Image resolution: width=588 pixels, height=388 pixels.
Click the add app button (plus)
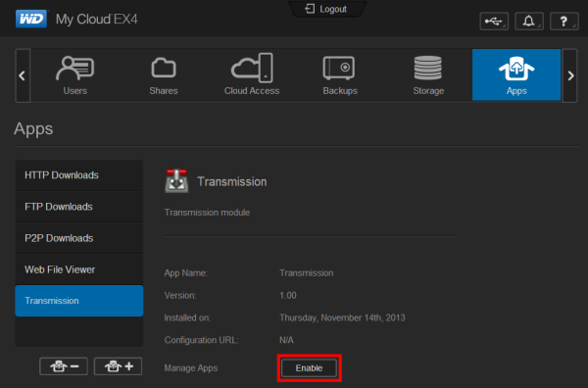point(118,366)
